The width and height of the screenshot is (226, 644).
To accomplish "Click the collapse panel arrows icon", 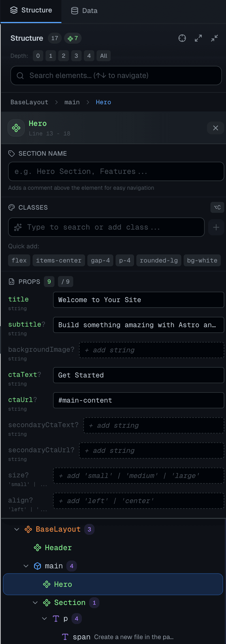I will coord(214,38).
